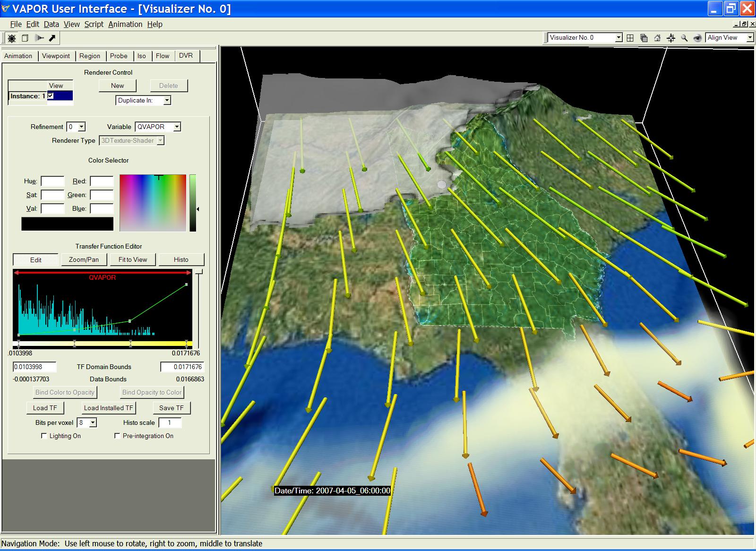Click the eye icon in toolbar

[x=697, y=38]
